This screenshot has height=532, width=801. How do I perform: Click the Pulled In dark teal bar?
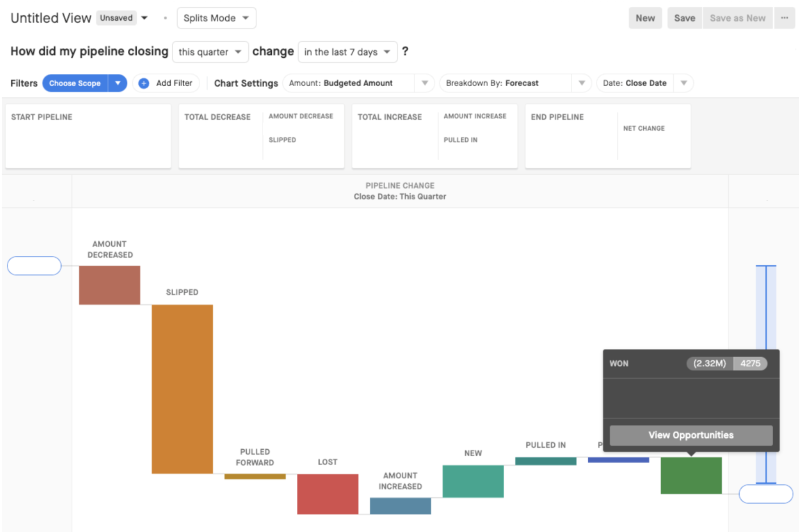[x=546, y=461]
